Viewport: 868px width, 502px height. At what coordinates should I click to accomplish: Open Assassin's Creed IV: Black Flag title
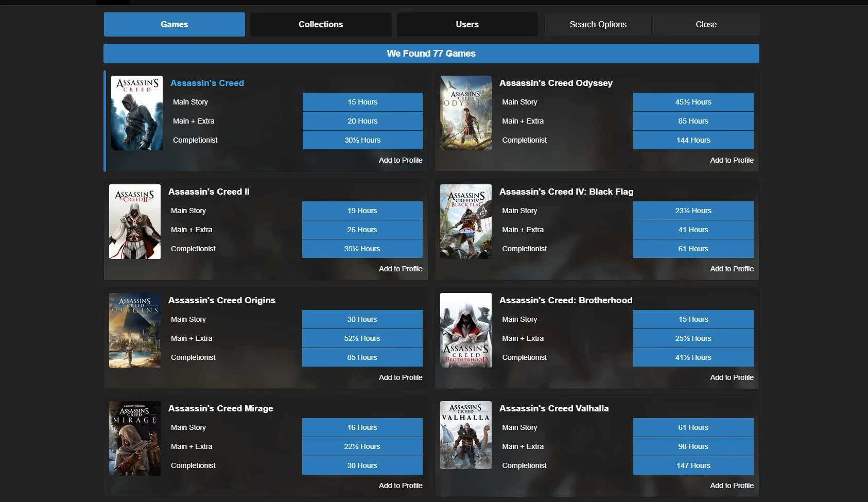[x=566, y=192]
